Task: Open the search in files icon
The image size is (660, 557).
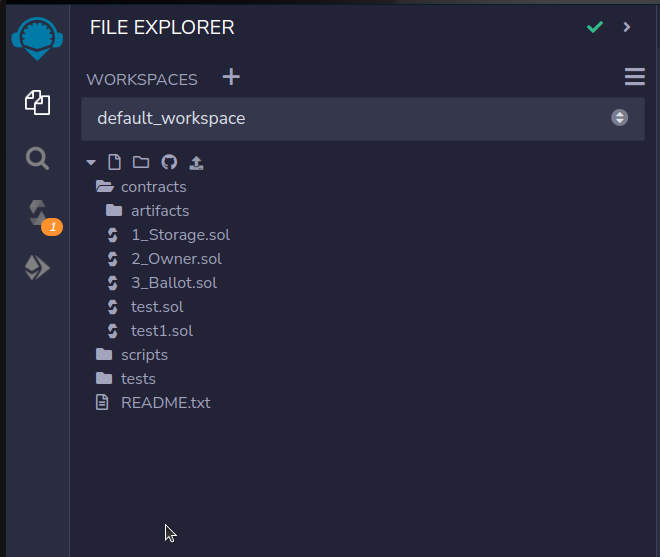Action: (37, 159)
